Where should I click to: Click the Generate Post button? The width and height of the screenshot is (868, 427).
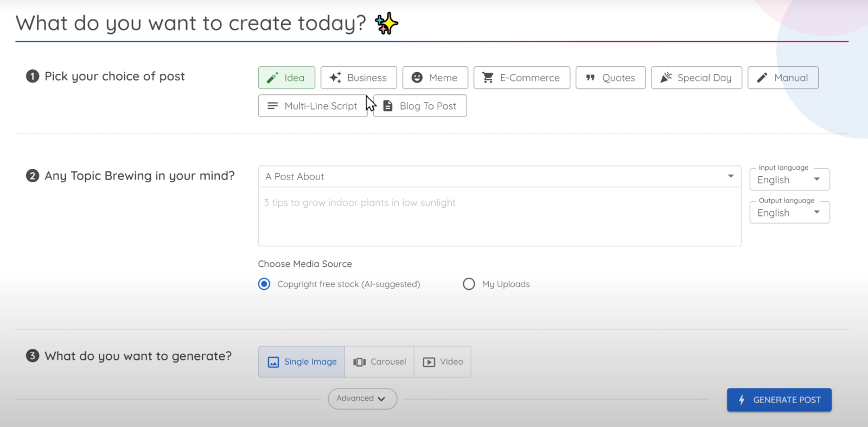779,400
